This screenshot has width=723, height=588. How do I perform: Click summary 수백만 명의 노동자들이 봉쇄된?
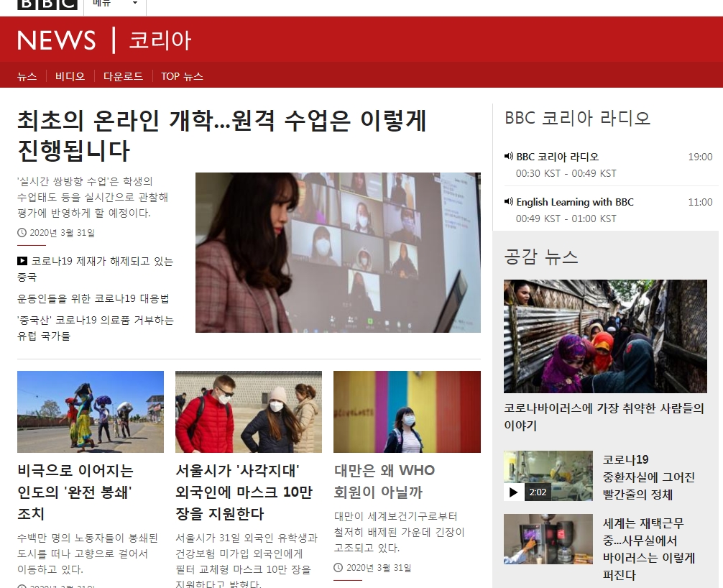[88, 553]
